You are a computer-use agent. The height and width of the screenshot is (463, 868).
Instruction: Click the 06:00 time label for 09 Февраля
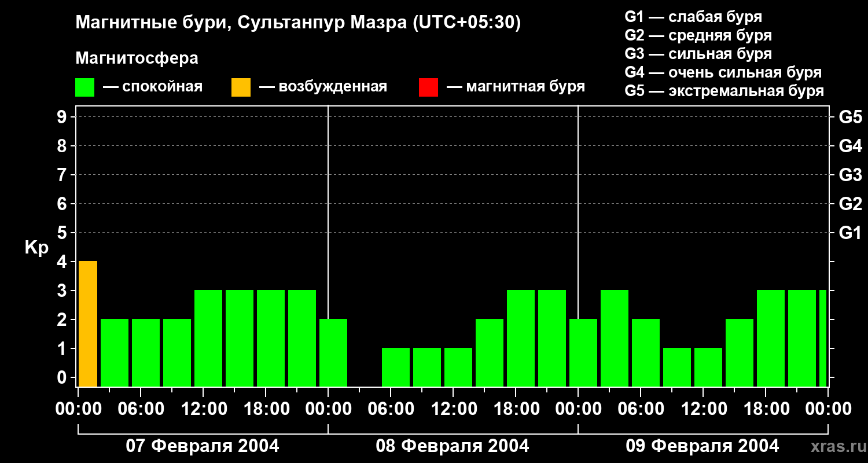click(641, 409)
